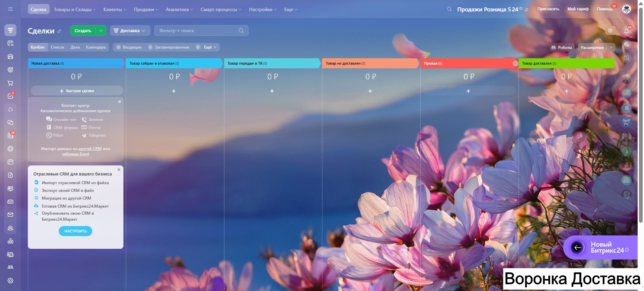Select the Сделки top menu tab

point(39,9)
